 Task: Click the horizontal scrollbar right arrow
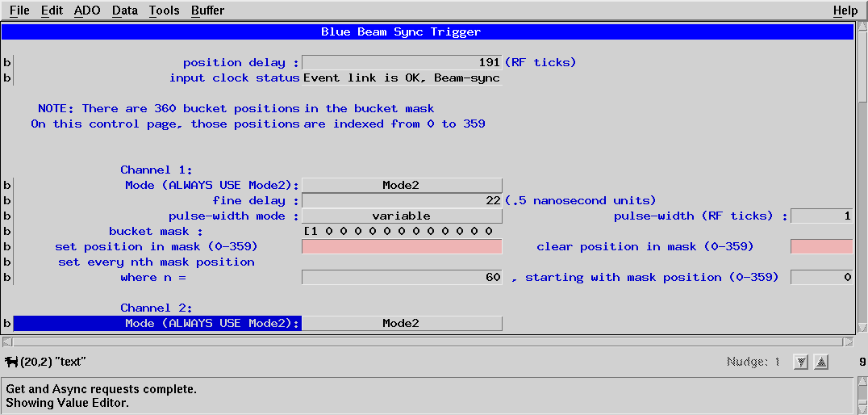tap(848, 342)
